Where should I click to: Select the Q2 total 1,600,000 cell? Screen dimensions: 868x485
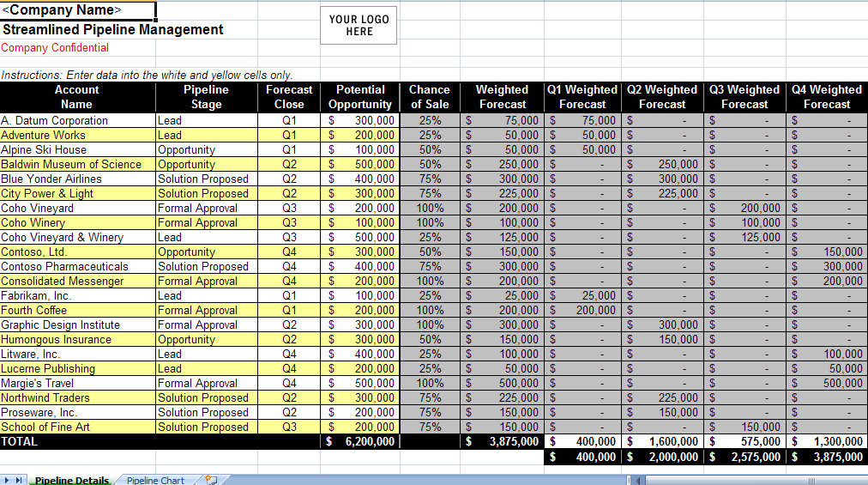click(x=662, y=442)
